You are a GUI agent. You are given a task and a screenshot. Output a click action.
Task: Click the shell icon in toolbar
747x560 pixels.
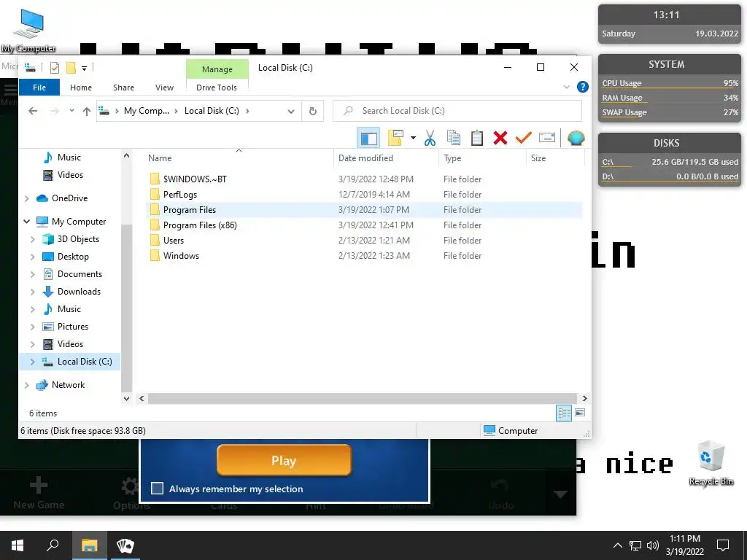click(576, 138)
